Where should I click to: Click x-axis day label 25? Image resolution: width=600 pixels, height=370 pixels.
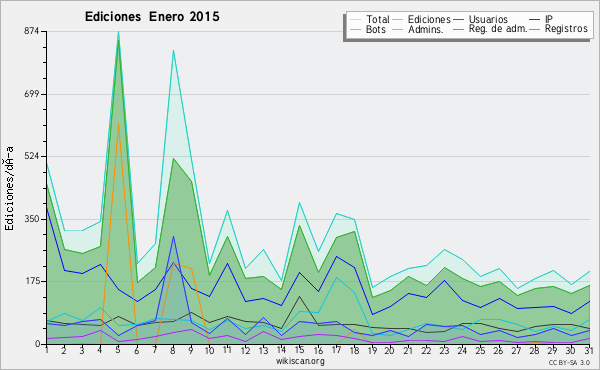(481, 350)
